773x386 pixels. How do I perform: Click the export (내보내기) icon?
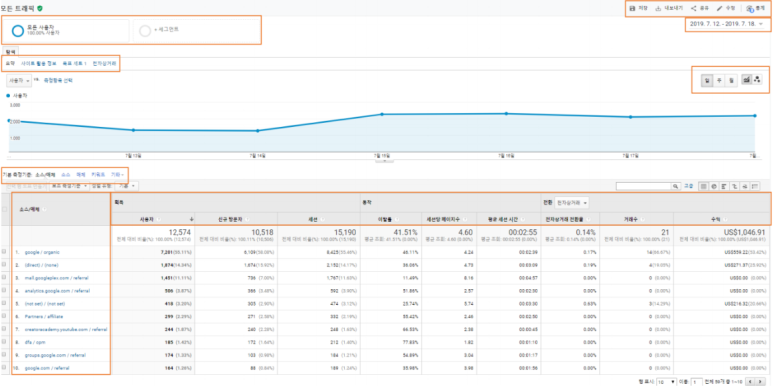point(658,8)
